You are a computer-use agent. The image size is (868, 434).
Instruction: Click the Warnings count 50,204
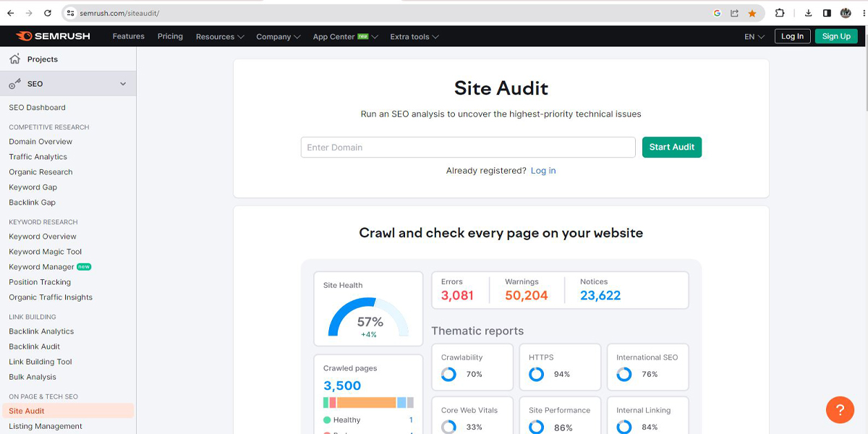(527, 295)
